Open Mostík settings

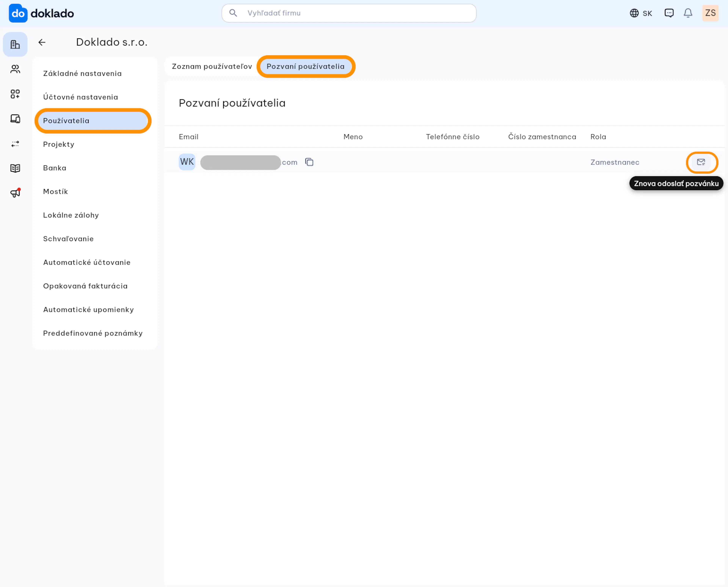(95, 192)
